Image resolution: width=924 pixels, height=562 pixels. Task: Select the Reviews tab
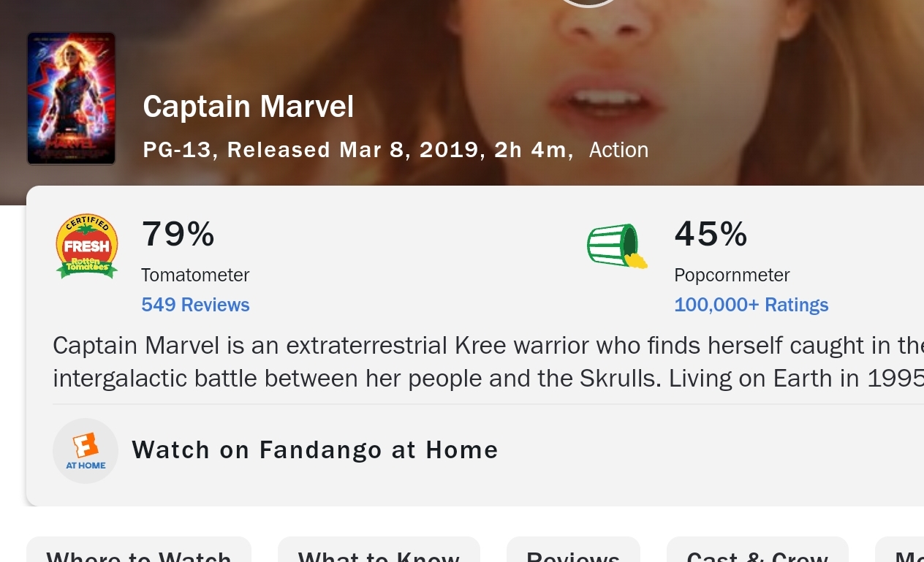[573, 553]
